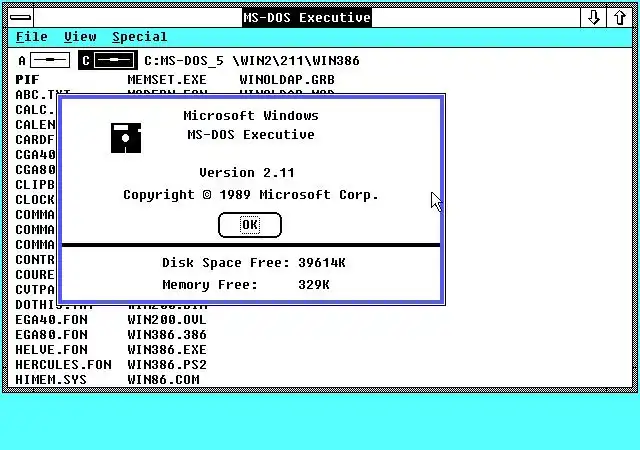Select HIMEM.SYS file

coord(51,380)
